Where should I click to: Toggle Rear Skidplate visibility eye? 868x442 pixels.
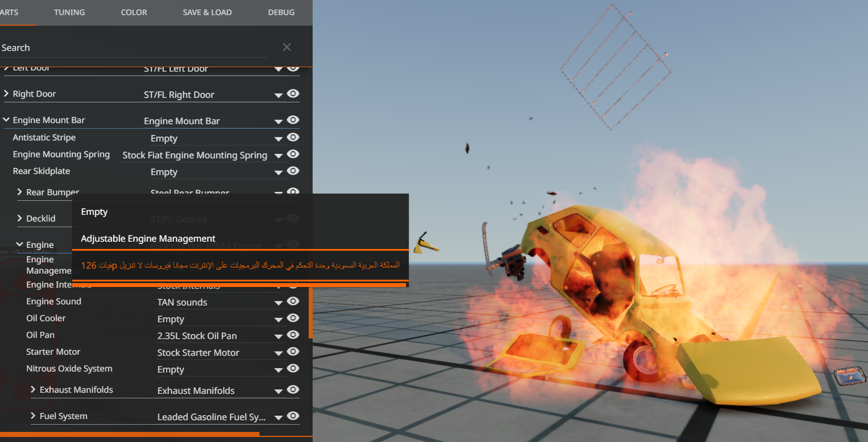(x=293, y=171)
